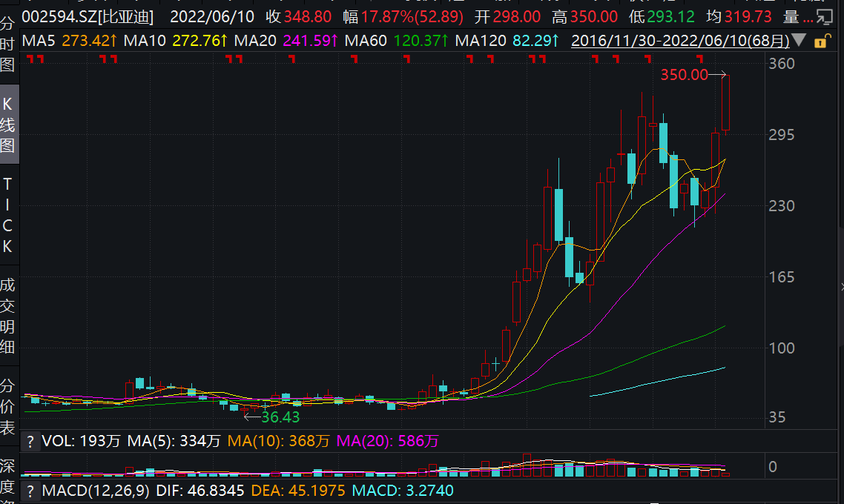
Task: Switch to the K线图 tab
Action: coord(8,124)
